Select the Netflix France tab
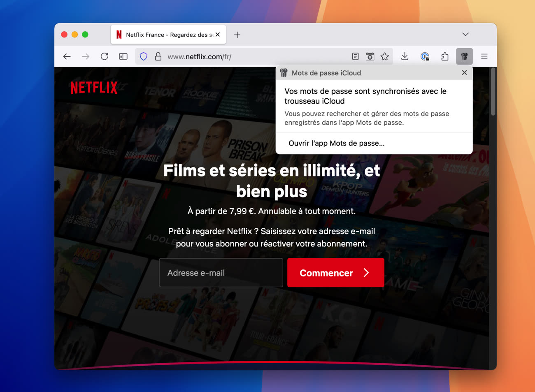The width and height of the screenshot is (535, 392). [x=168, y=35]
